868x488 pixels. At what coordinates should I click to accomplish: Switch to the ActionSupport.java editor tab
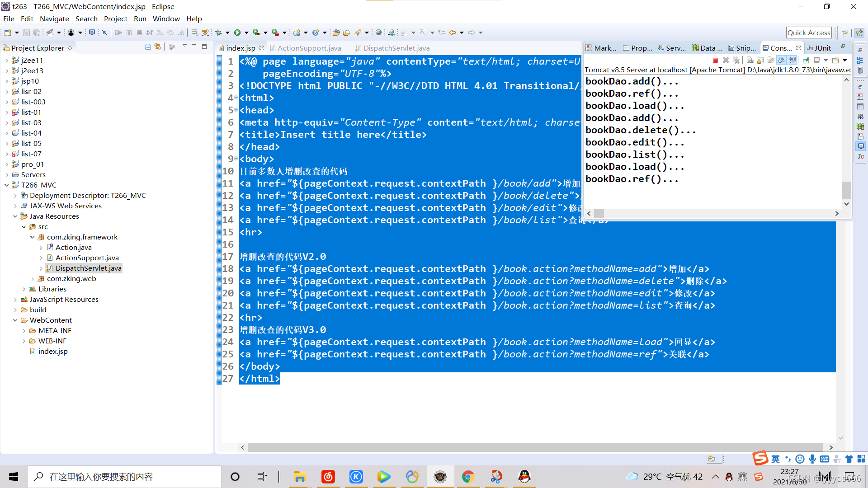click(309, 48)
